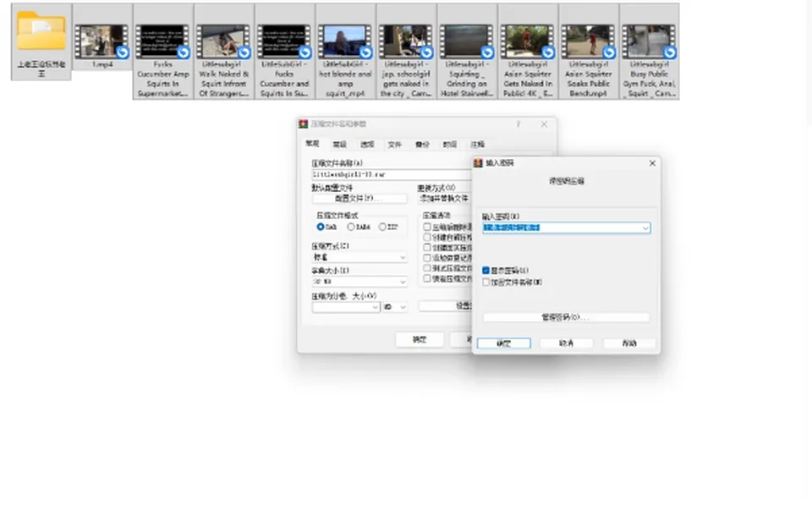Select the video file ending in 'Supermarket...'
This screenshot has height=516, width=812.
click(x=163, y=52)
